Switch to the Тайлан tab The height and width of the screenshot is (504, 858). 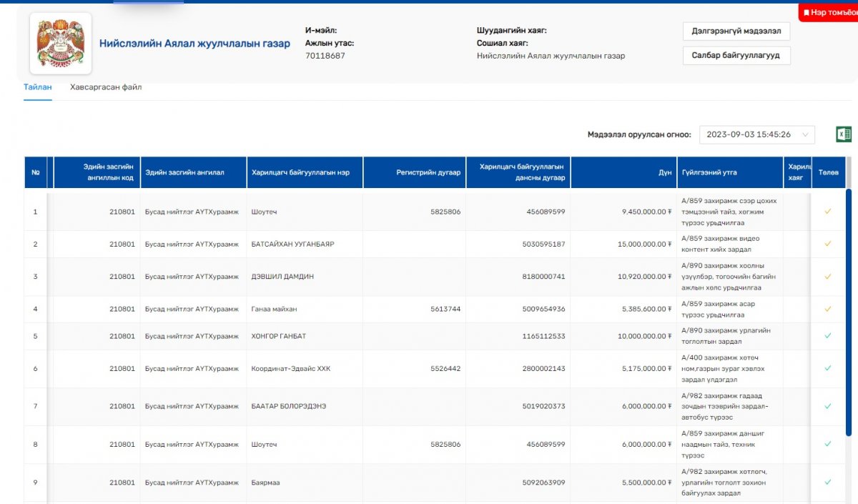click(x=37, y=87)
